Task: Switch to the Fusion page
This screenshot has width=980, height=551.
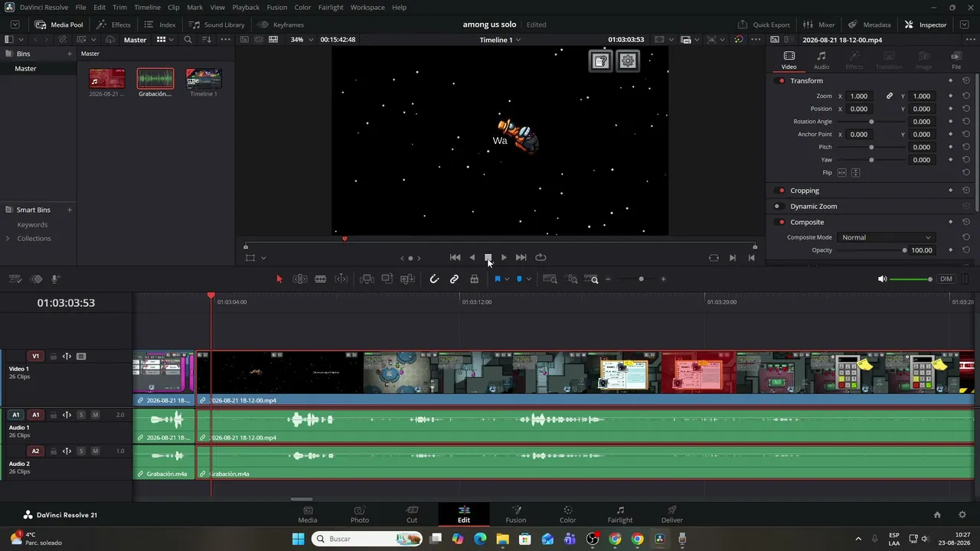Action: (516, 514)
